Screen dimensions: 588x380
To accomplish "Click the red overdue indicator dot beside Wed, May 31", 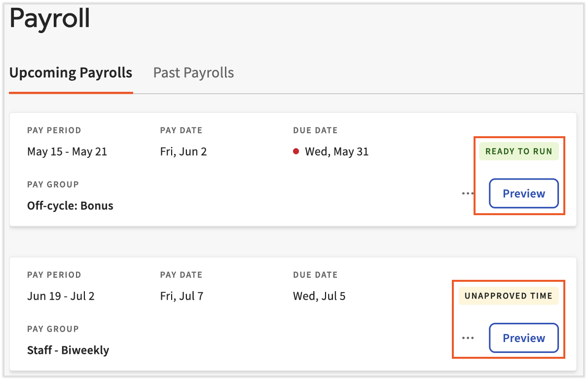I will coord(295,152).
